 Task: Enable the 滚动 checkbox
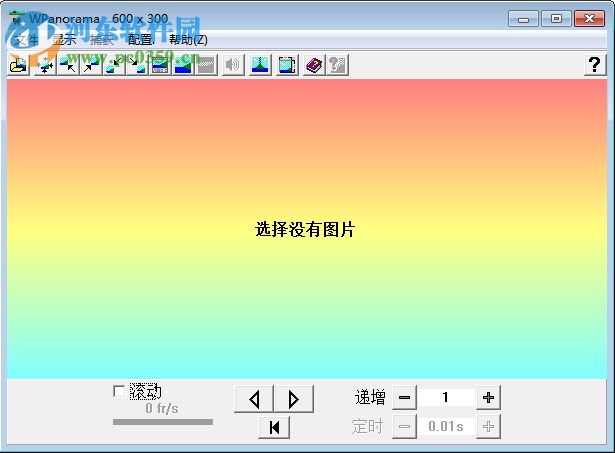[119, 391]
